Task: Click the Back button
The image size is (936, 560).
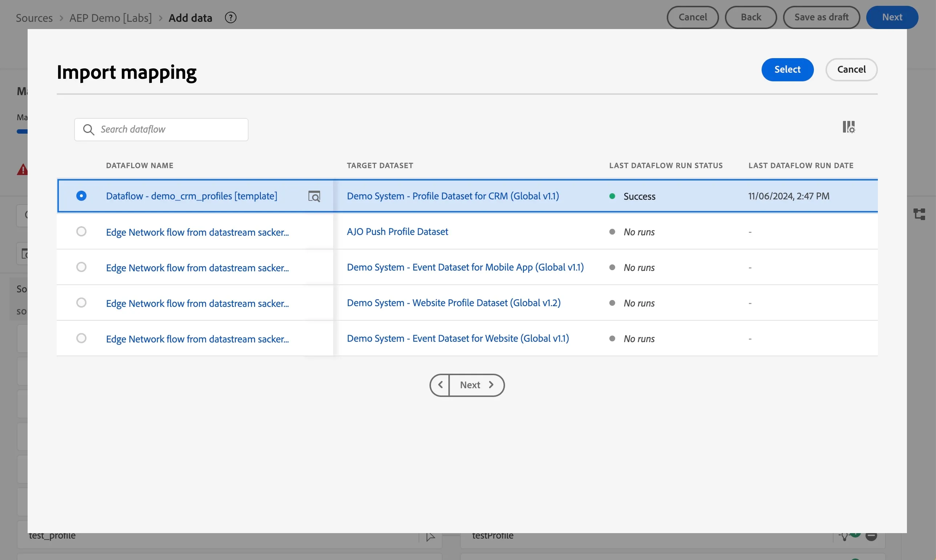Action: point(751,17)
